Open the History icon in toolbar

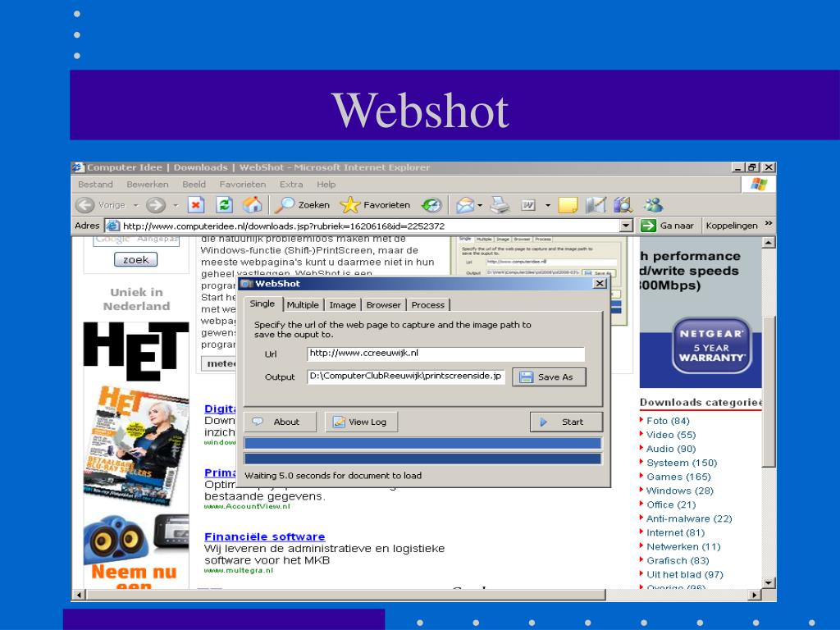[x=431, y=204]
